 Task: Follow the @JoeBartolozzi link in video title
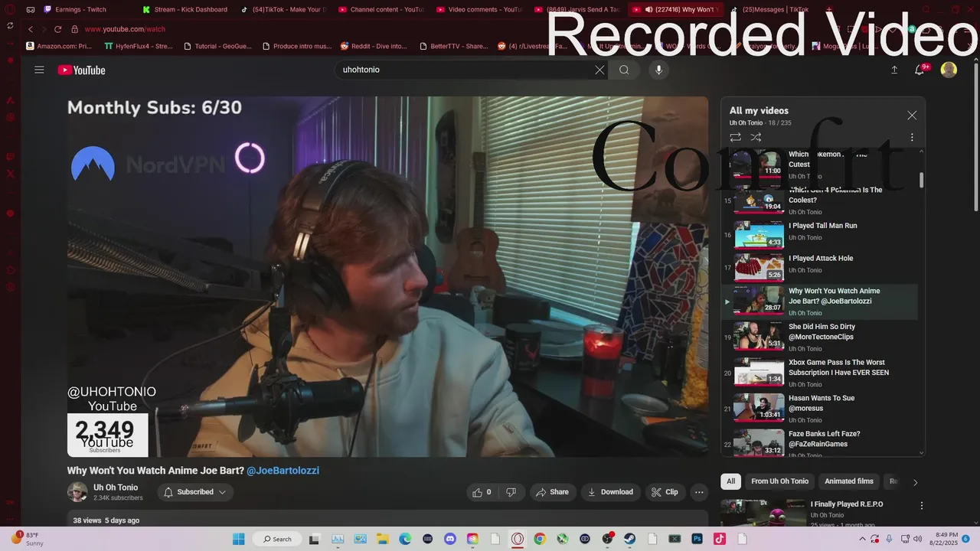tap(283, 471)
